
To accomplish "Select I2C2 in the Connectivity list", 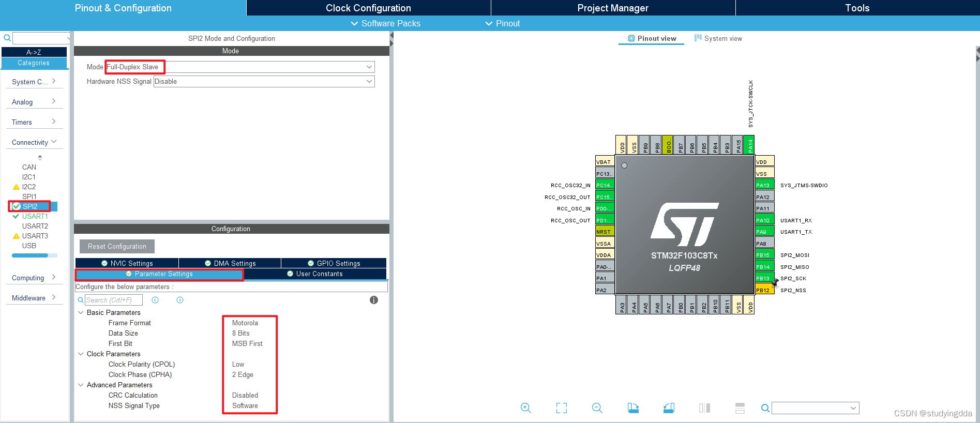I will [x=29, y=187].
